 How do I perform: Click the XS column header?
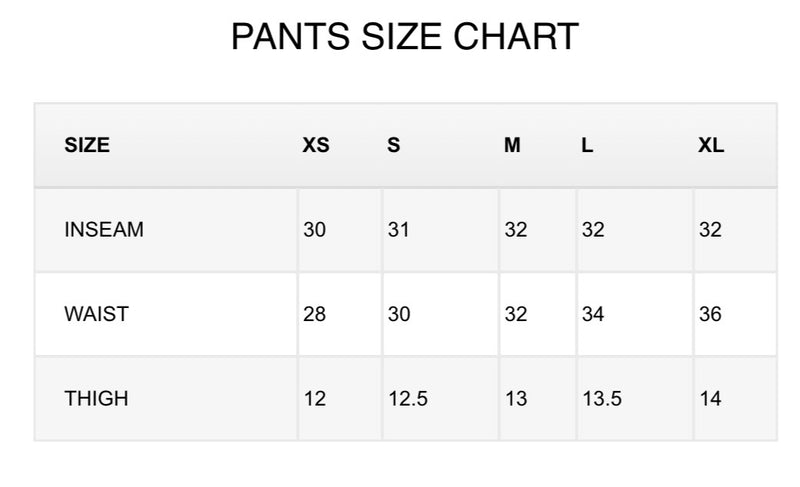point(316,145)
